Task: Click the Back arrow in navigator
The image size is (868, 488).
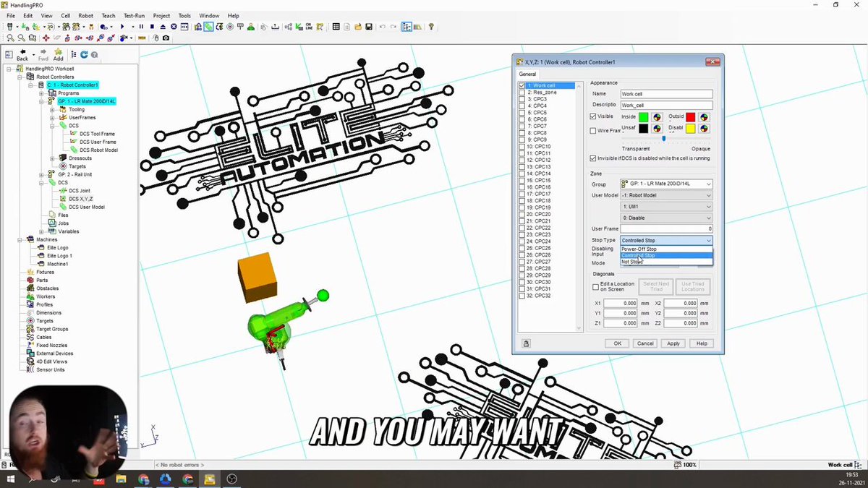Action: point(22,54)
